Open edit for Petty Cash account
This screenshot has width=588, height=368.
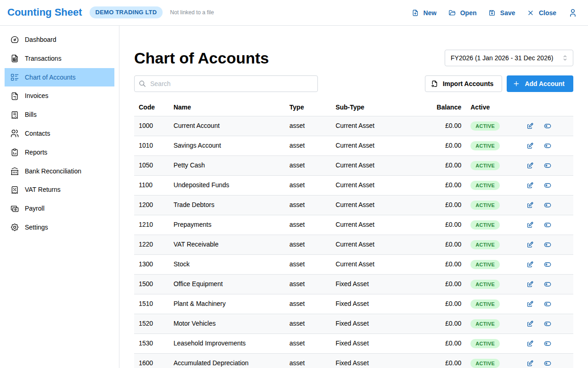tap(530, 166)
